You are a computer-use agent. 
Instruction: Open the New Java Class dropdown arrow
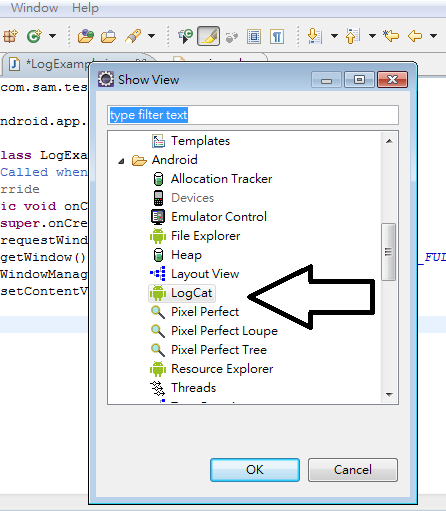coord(52,36)
